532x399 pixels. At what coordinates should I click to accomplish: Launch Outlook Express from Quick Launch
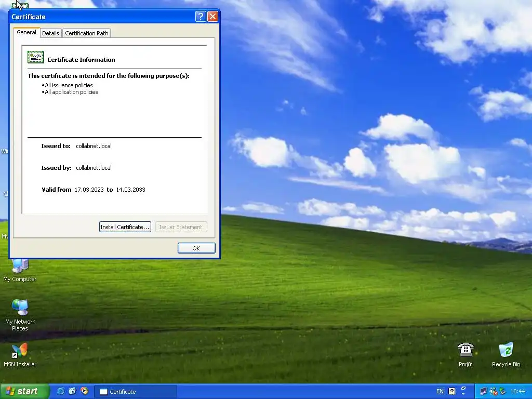click(72, 391)
